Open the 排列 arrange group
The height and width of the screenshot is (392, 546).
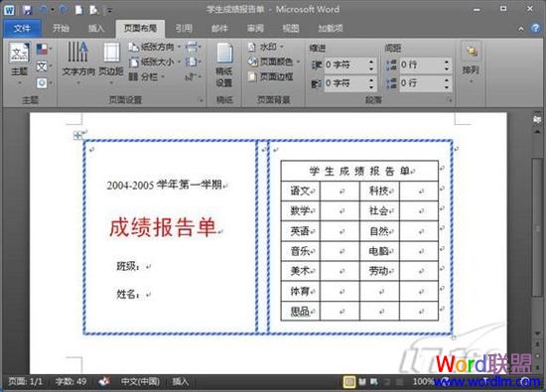(x=471, y=63)
